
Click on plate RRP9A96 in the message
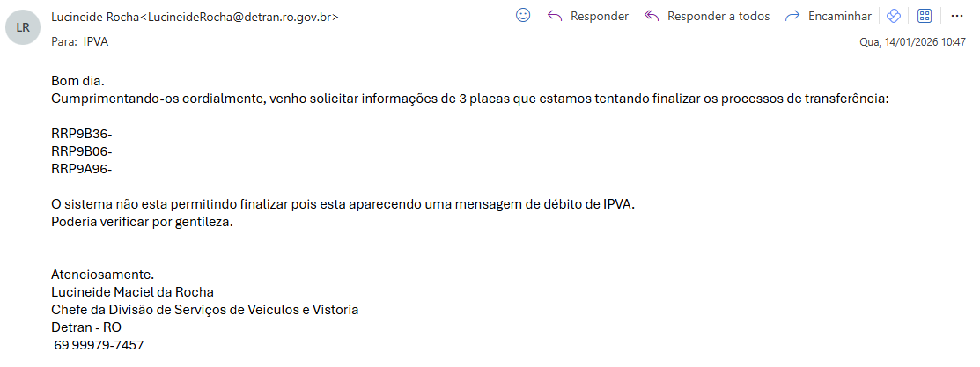click(81, 169)
